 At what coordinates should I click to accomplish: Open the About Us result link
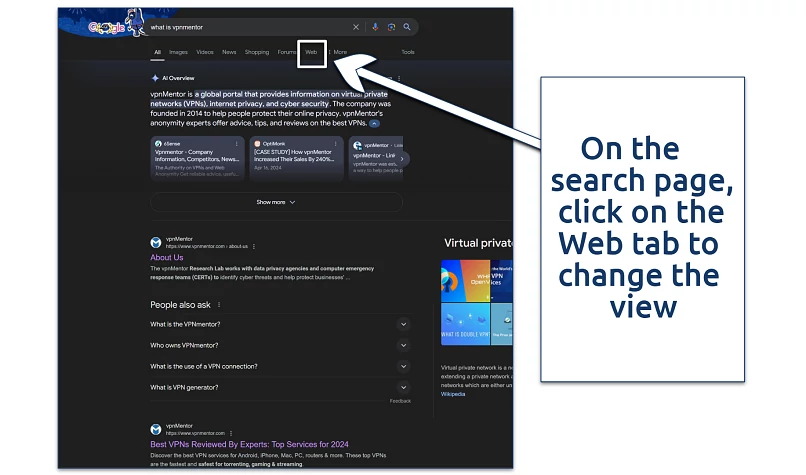tap(167, 258)
